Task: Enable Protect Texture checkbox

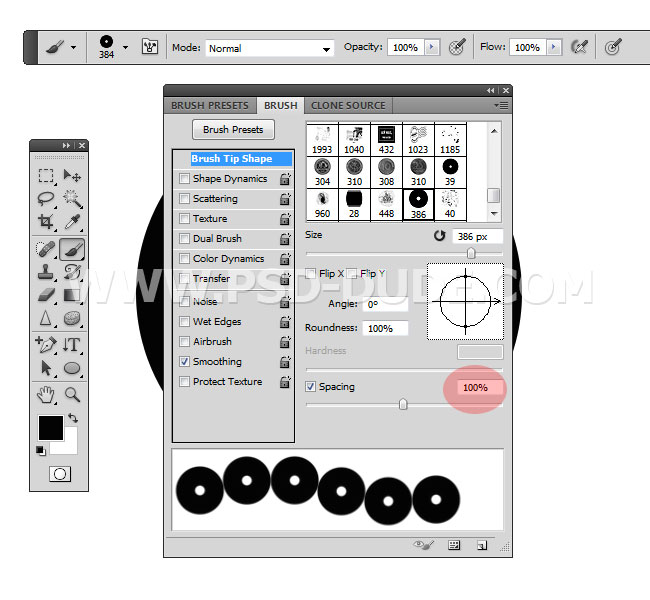Action: click(x=184, y=381)
